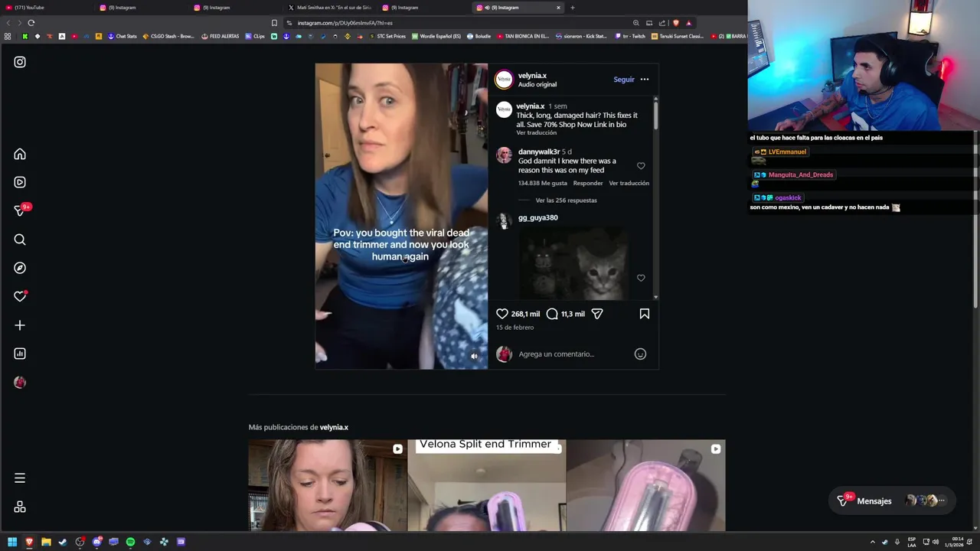The height and width of the screenshot is (551, 980).
Task: Open the Velona Split end Trimmer thumbnail
Action: [486, 485]
